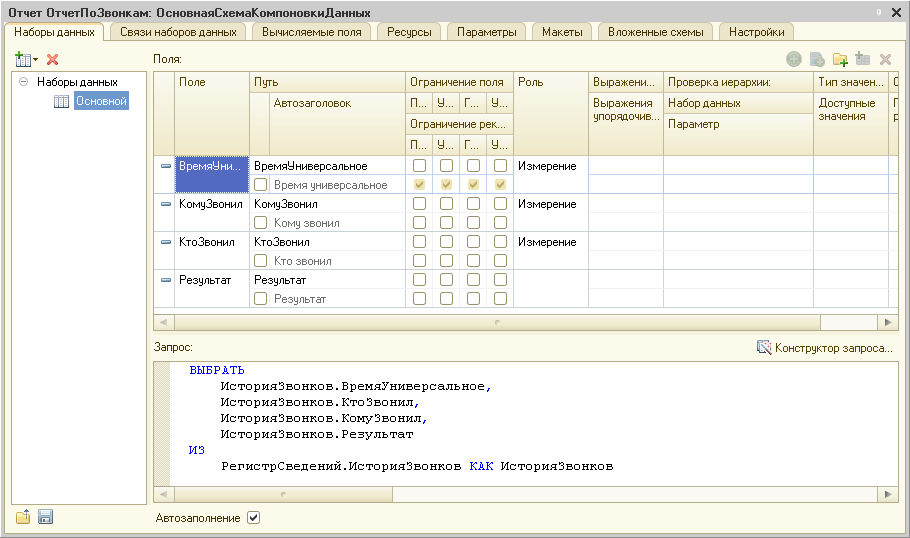
Task: Enable autotitle checkbox for Кому звонил
Action: point(261,222)
